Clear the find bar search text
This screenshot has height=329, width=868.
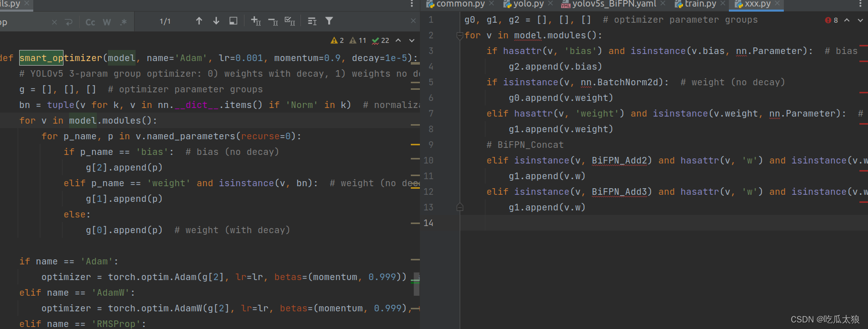pyautogui.click(x=54, y=22)
